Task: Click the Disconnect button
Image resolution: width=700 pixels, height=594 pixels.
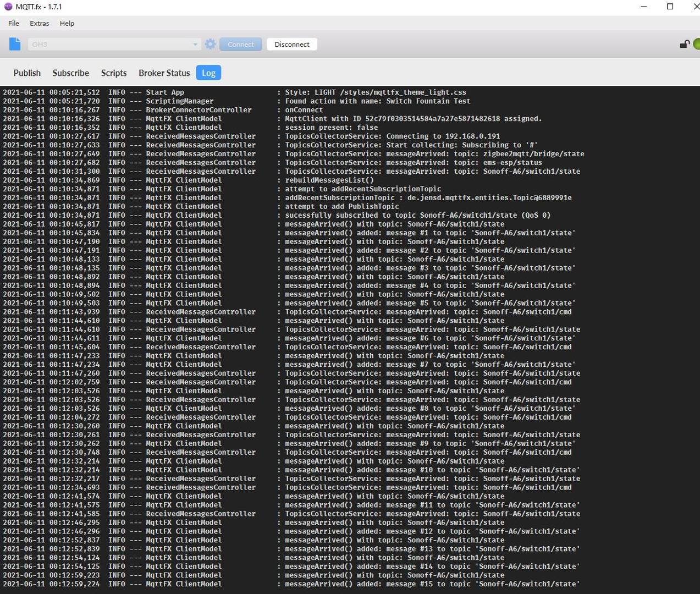Action: click(x=292, y=44)
